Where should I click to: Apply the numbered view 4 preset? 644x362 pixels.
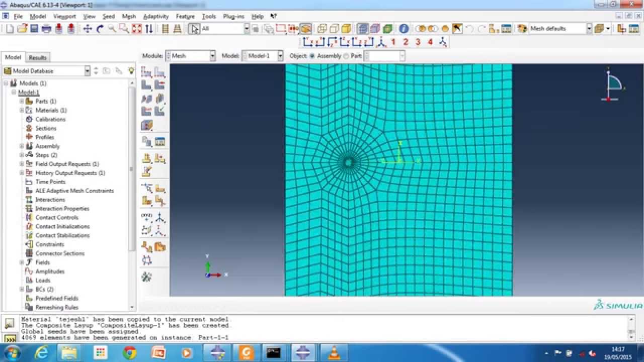click(430, 42)
